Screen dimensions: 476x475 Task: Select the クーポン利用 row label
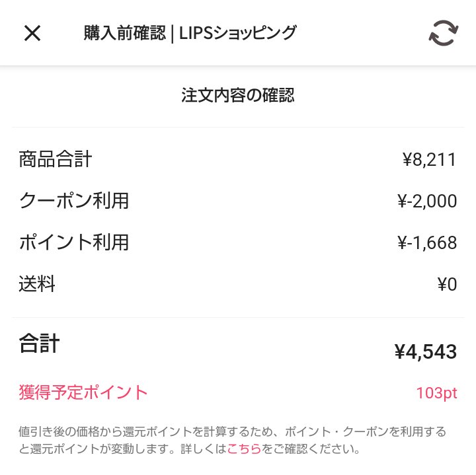coord(73,201)
